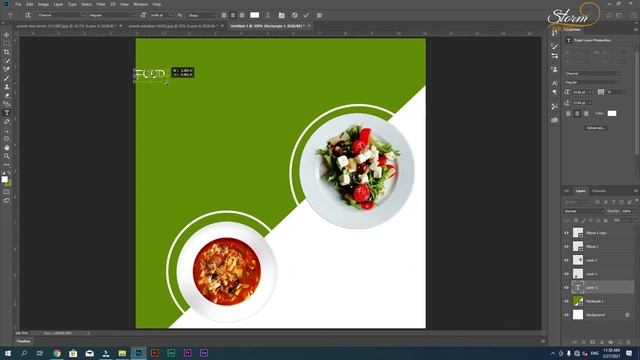Image resolution: width=640 pixels, height=360 pixels.
Task: Open the Character panel icon in side dock
Action: pos(554,83)
